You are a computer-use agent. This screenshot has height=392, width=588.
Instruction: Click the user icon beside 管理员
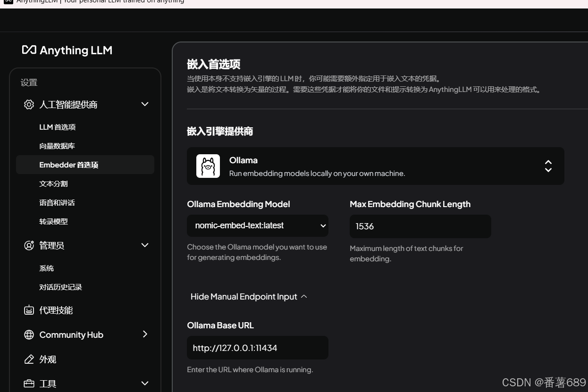[29, 245]
